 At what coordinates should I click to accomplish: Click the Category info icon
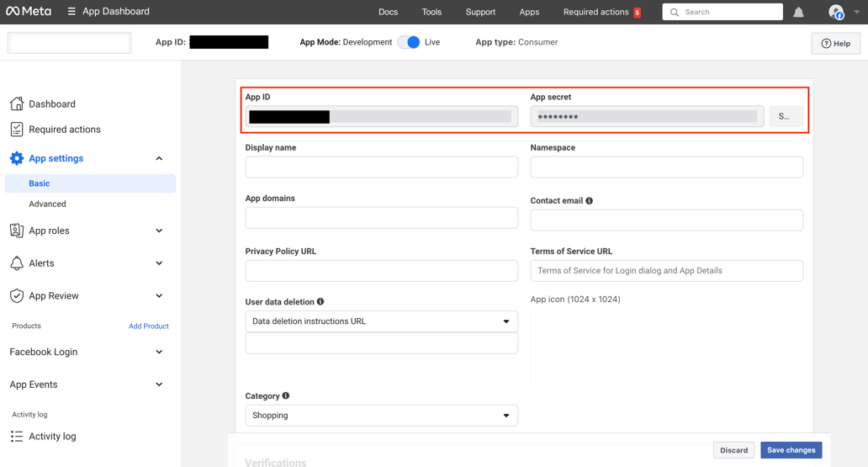(x=286, y=395)
